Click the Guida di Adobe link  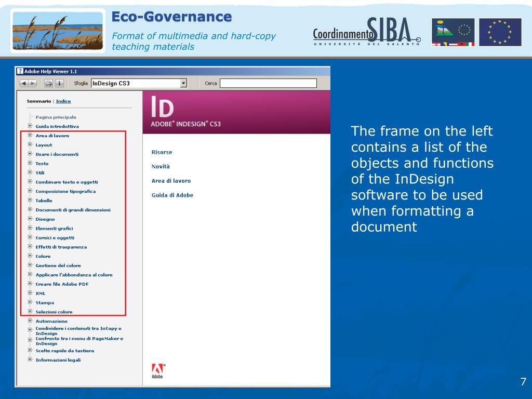click(172, 195)
